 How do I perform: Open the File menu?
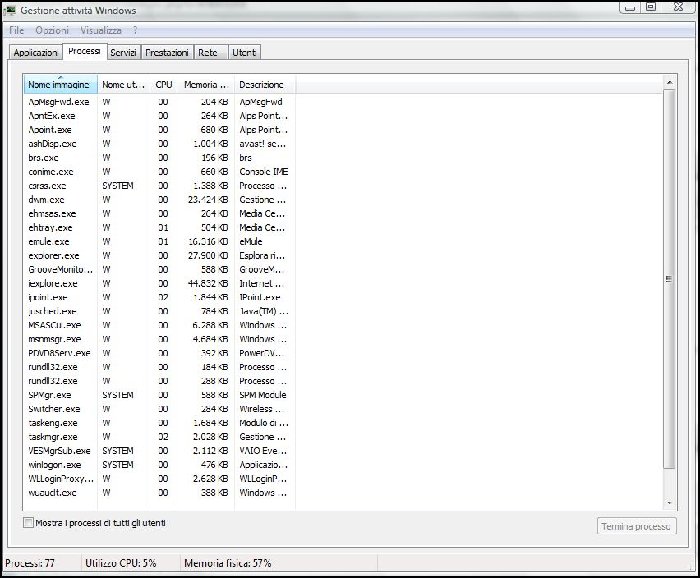(x=17, y=30)
